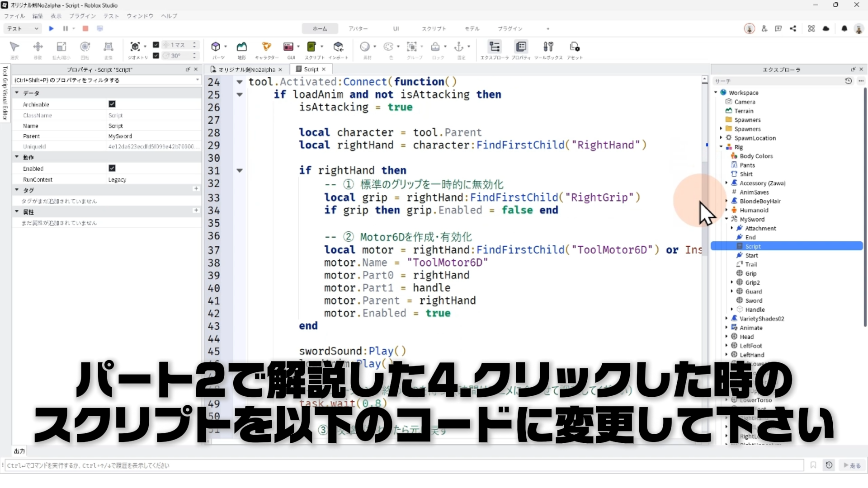Open the Toolbox (ツールボックス) panel icon

(x=548, y=47)
